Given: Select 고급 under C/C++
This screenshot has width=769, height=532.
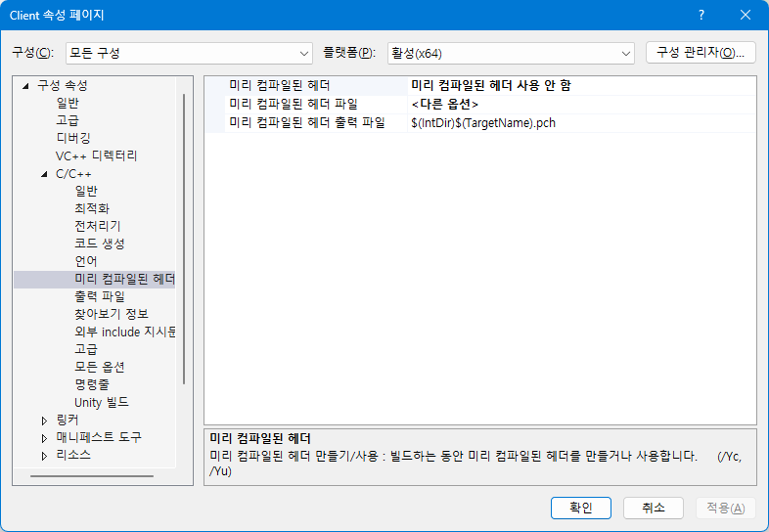Looking at the screenshot, I should coord(86,349).
